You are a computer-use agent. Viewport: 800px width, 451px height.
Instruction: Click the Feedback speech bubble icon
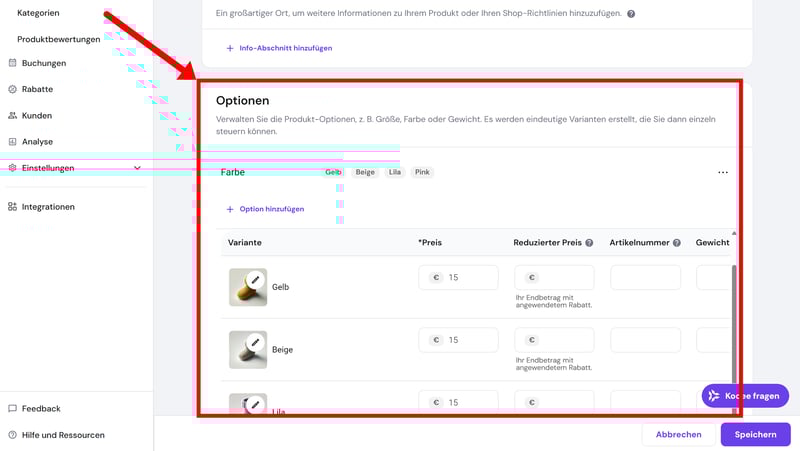(12, 409)
